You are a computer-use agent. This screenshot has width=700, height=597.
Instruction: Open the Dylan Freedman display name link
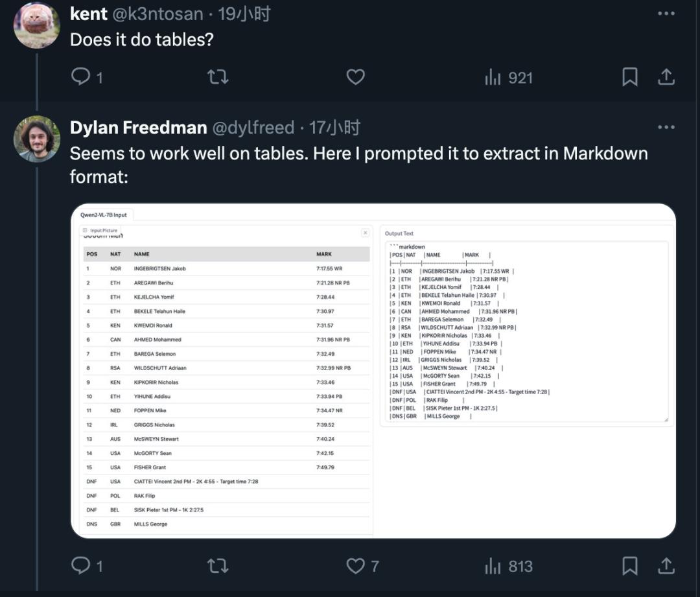tap(139, 128)
